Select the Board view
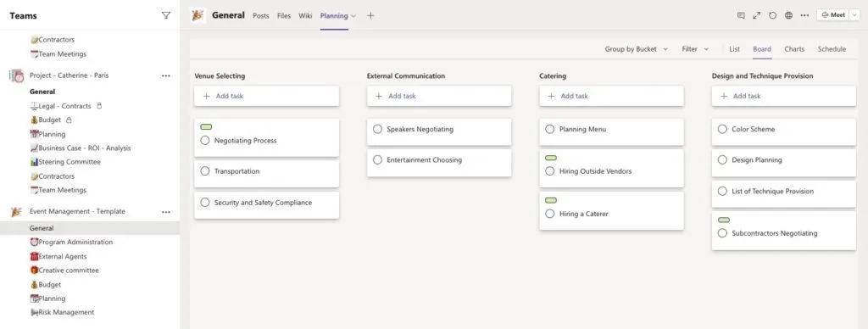 tap(762, 49)
